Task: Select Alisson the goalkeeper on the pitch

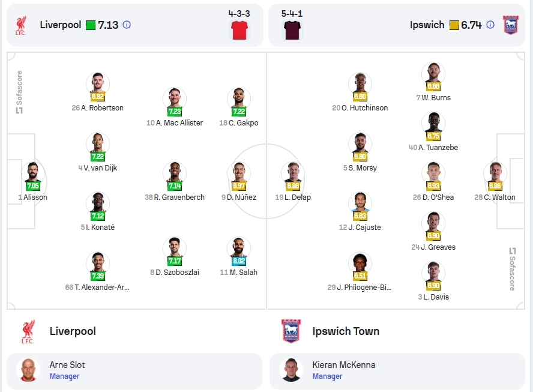Action: 33,174
